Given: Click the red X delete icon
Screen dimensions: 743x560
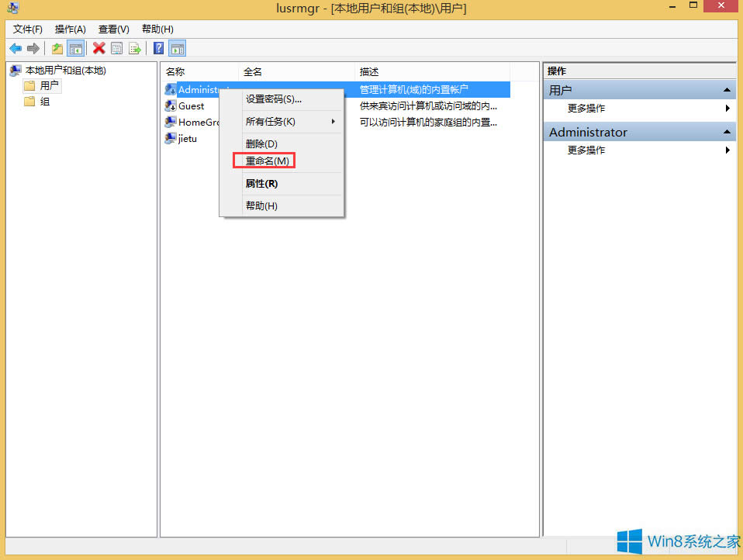Looking at the screenshot, I should coord(98,48).
